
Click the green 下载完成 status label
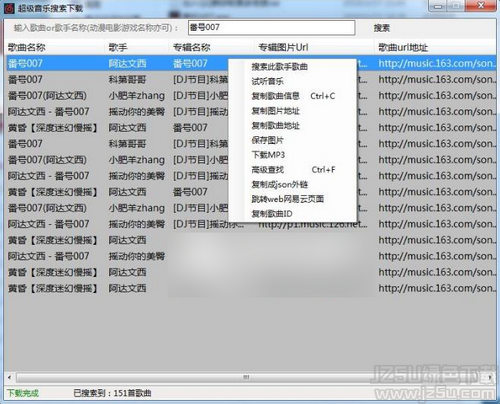(23, 393)
